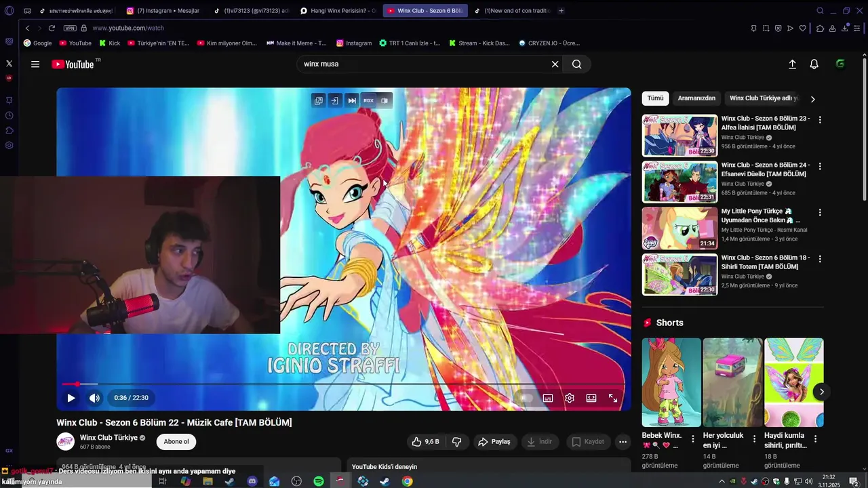Screen dimensions: 868x488
Task: Play the Winx Club video
Action: pos(71,398)
